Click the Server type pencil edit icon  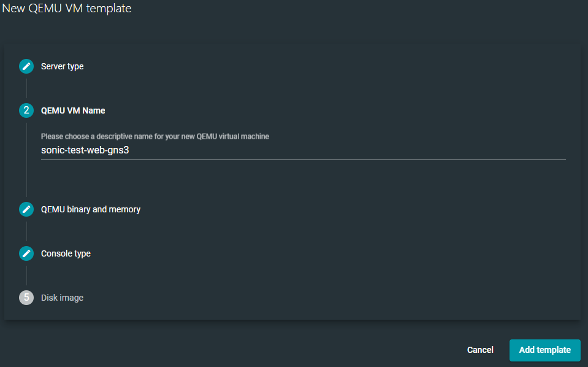(26, 66)
